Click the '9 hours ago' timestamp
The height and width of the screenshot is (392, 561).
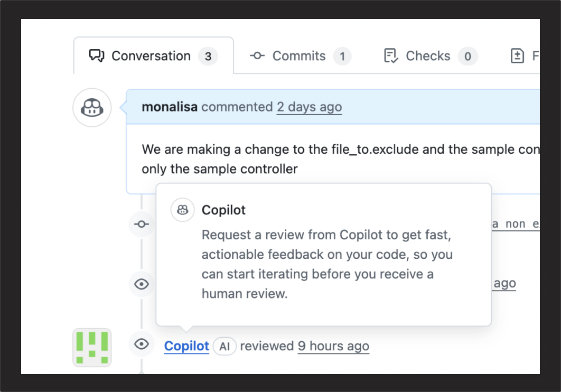333,346
